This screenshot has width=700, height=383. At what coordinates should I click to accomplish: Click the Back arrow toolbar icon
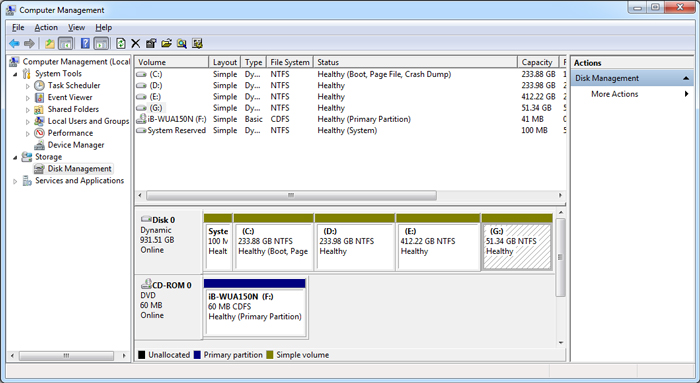pyautogui.click(x=14, y=43)
